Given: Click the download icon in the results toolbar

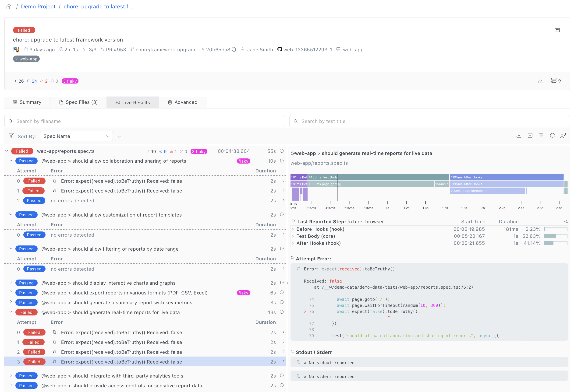Looking at the screenshot, I should coord(519,135).
